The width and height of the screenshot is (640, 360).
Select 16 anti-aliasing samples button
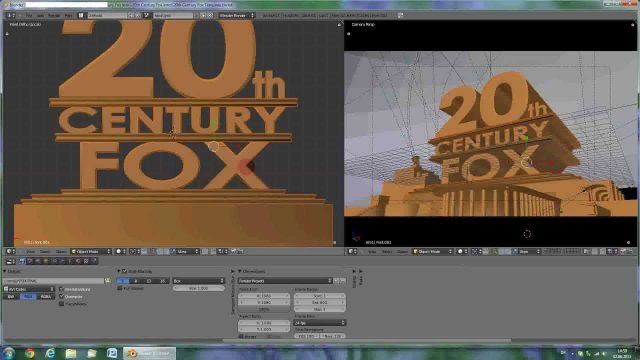(162, 281)
